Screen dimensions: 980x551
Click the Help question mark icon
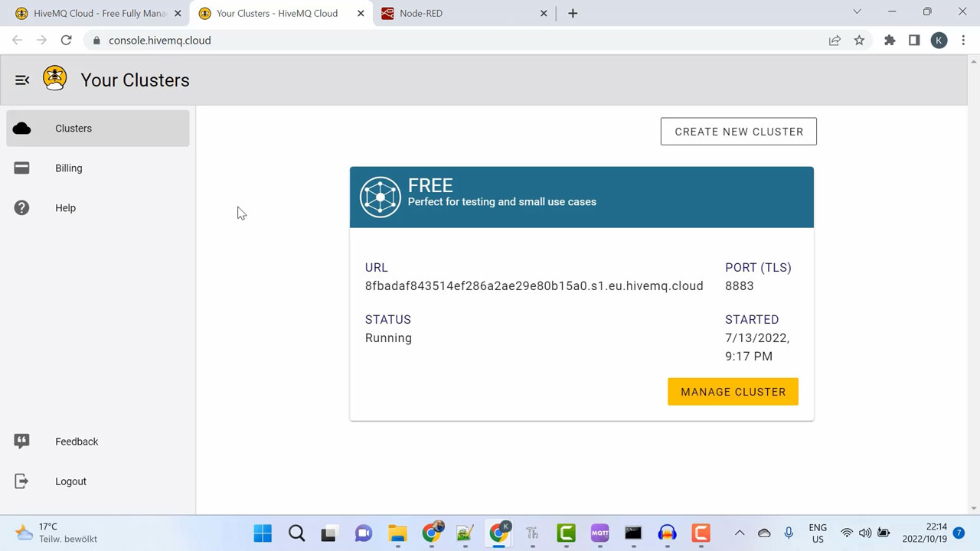22,208
